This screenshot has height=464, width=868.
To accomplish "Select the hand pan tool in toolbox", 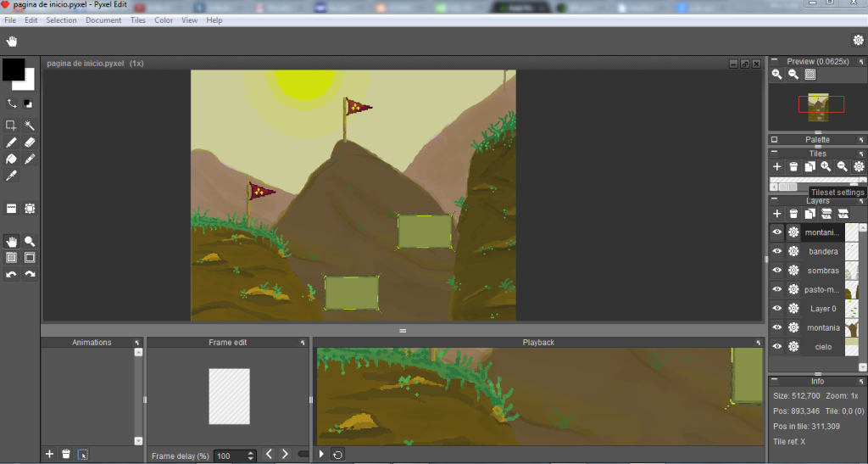I will (11, 242).
